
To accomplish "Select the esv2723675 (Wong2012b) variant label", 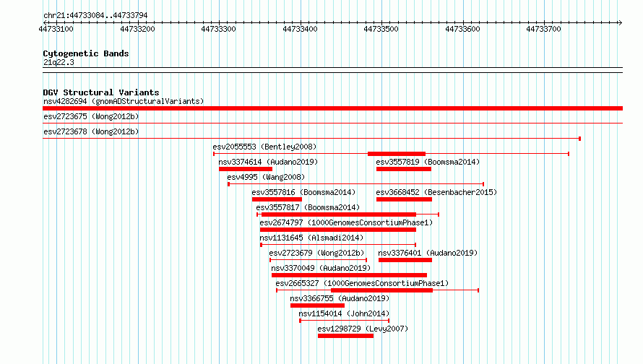I will [x=91, y=116].
